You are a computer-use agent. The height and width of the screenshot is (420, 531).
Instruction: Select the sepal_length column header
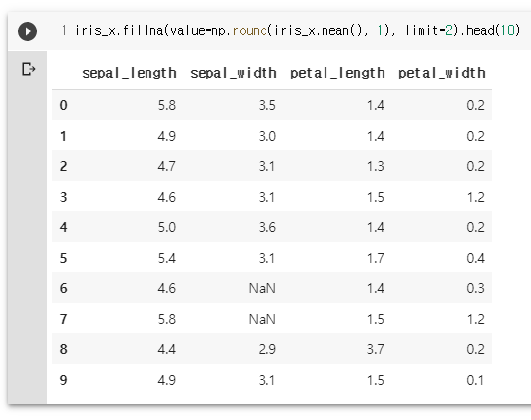tap(129, 73)
